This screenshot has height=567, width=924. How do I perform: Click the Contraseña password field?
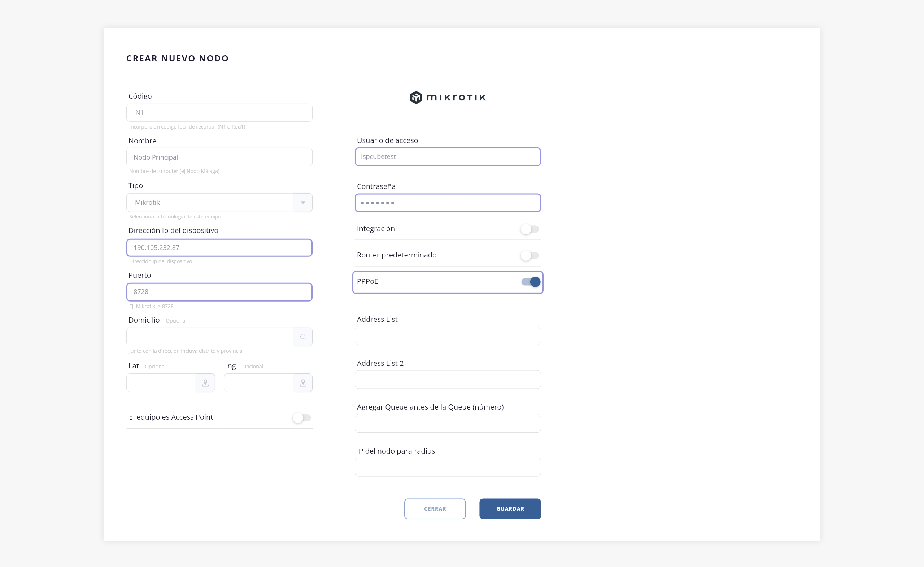pyautogui.click(x=447, y=203)
